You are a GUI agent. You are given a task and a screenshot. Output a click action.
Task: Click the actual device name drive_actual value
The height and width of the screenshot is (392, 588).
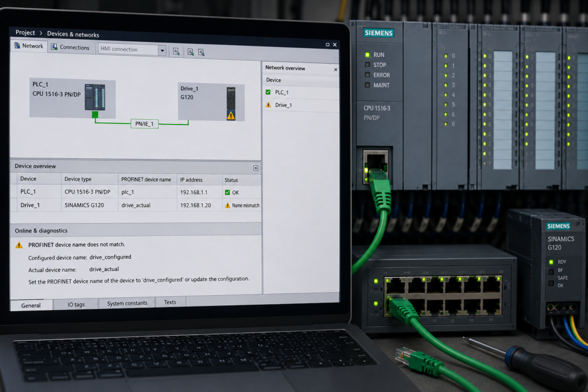click(104, 269)
